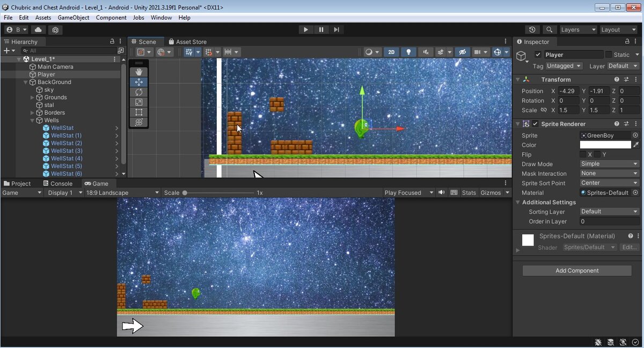Image resolution: width=644 pixels, height=348 pixels.
Task: Click the Play button
Action: tap(306, 30)
